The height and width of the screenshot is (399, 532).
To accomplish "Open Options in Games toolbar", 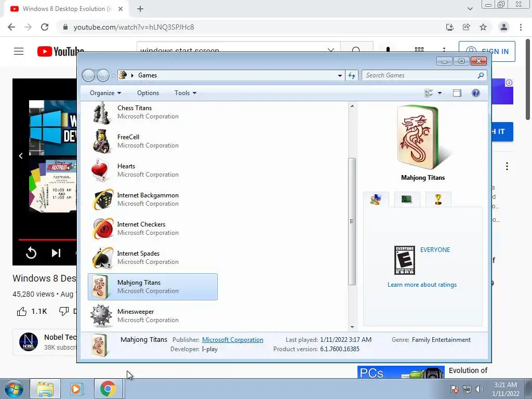I will pyautogui.click(x=148, y=93).
